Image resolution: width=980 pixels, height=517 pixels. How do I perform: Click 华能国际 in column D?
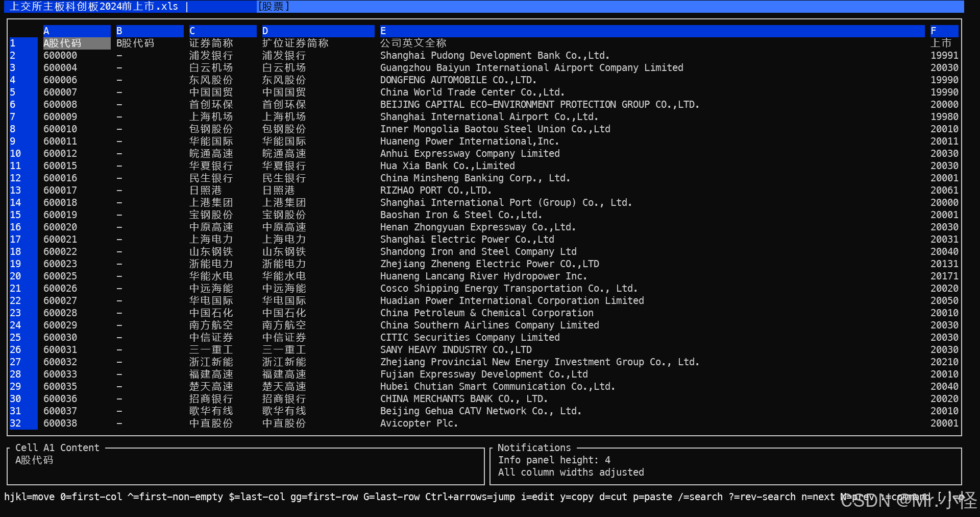point(284,141)
